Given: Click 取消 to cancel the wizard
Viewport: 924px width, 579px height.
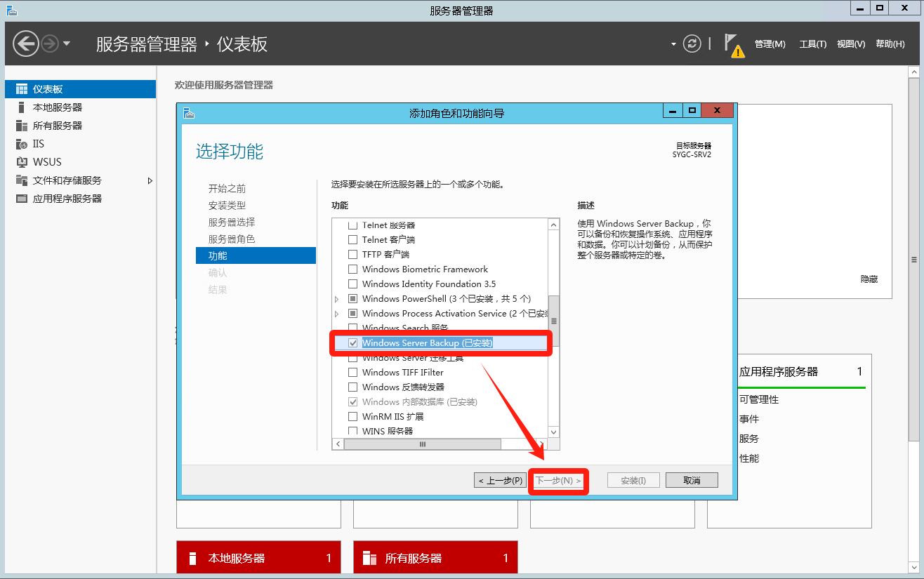Looking at the screenshot, I should (x=692, y=481).
